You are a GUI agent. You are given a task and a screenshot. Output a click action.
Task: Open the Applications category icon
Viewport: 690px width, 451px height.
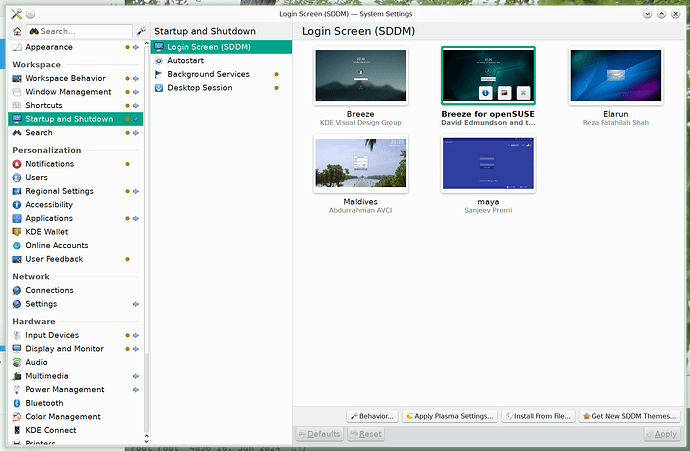[17, 219]
